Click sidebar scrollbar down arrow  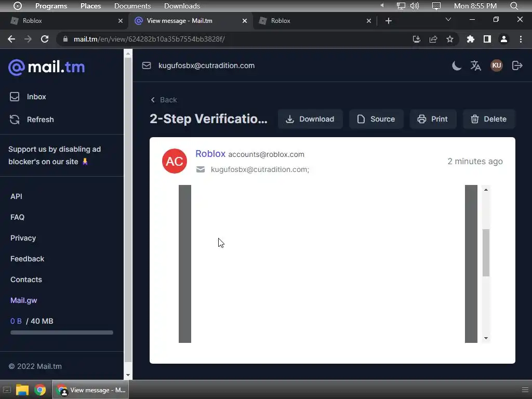tap(128, 375)
